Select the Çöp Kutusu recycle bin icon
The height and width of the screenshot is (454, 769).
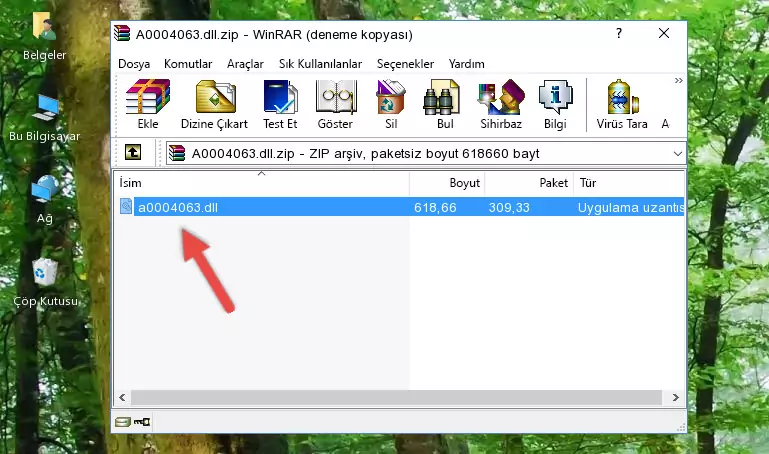tap(46, 283)
